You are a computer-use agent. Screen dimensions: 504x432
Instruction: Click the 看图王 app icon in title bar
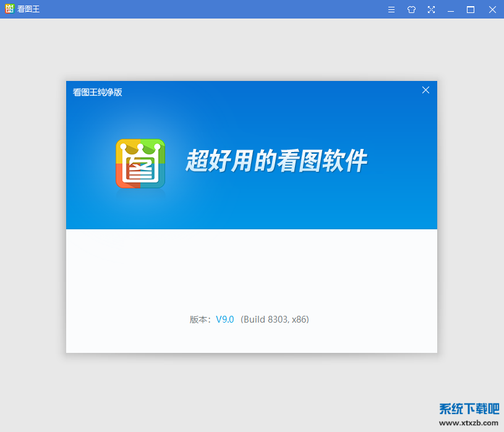[x=9, y=9]
